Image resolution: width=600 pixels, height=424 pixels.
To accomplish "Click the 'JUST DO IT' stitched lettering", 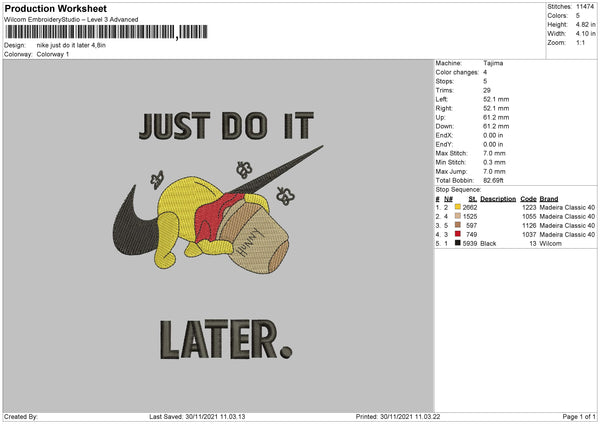I will 227,126.
